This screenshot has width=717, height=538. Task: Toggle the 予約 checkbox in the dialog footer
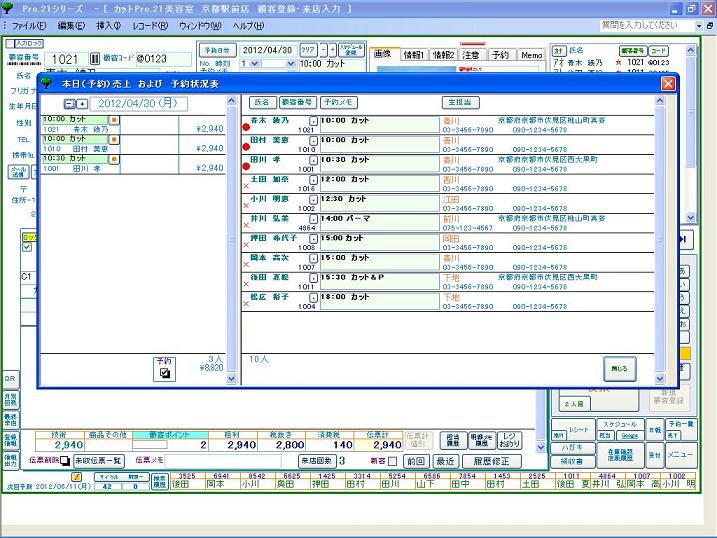coord(165,373)
